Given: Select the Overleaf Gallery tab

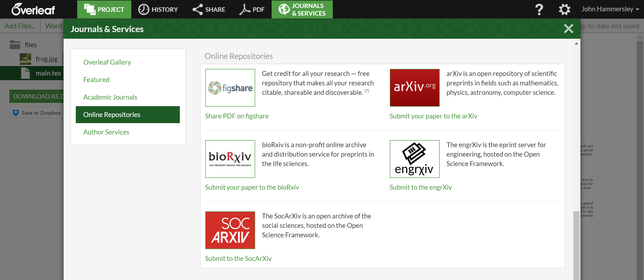Looking at the screenshot, I should coord(107,62).
